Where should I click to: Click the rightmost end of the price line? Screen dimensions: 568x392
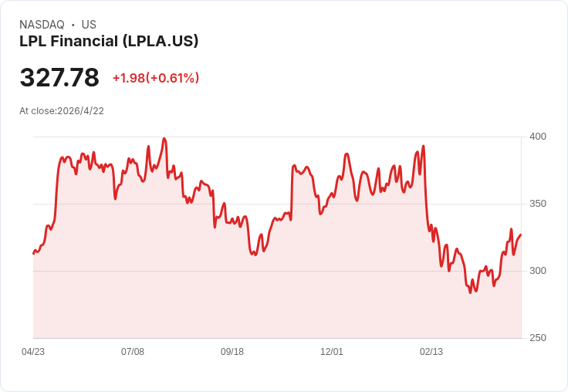(521, 235)
